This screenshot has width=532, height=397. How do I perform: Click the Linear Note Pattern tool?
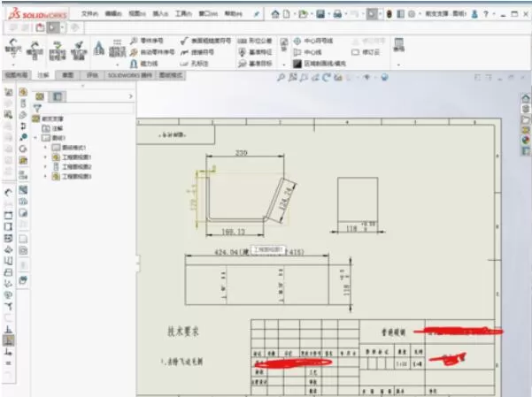pos(117,50)
